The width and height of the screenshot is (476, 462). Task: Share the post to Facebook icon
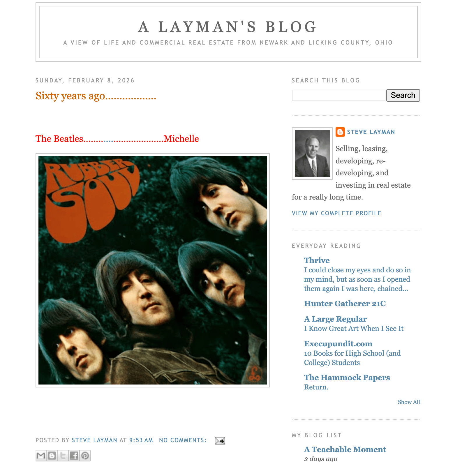(x=74, y=455)
